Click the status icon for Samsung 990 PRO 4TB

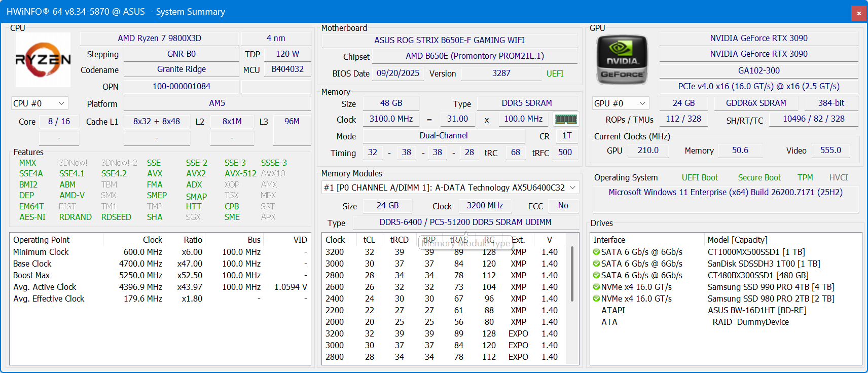click(596, 287)
